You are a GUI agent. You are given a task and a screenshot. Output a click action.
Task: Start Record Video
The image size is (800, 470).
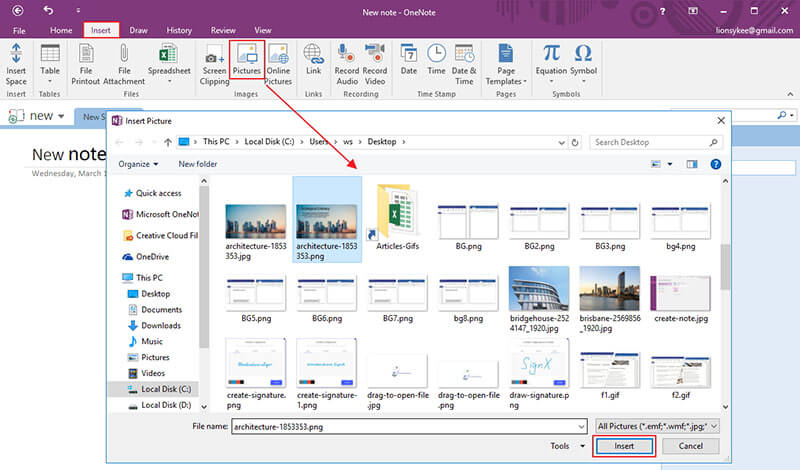click(x=375, y=64)
